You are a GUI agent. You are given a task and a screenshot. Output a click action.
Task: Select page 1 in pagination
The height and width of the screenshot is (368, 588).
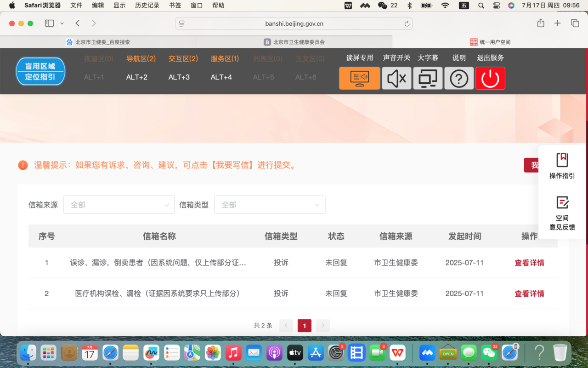[304, 326]
